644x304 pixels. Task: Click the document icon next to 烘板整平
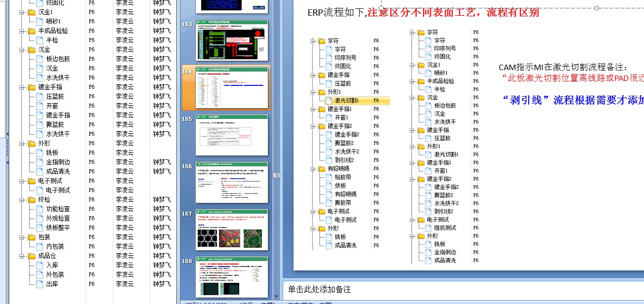(40, 228)
